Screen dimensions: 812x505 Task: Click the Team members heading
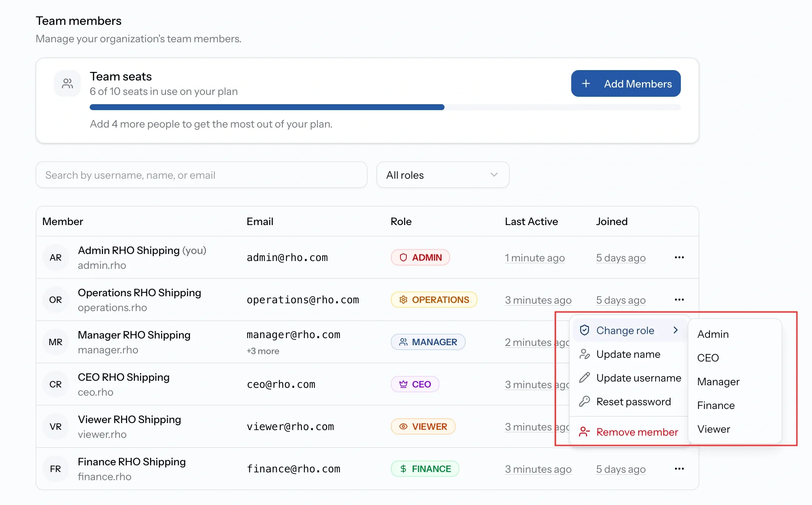[79, 21]
